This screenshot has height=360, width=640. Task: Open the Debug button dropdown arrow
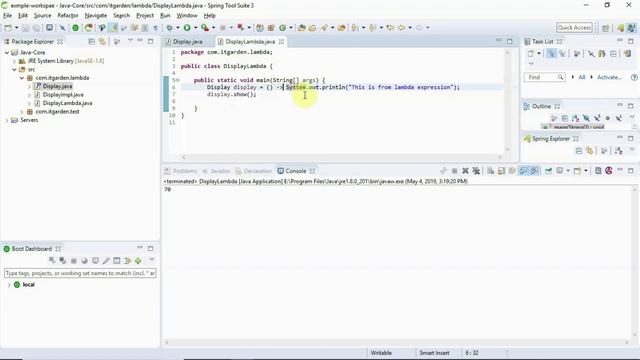[x=178, y=28]
